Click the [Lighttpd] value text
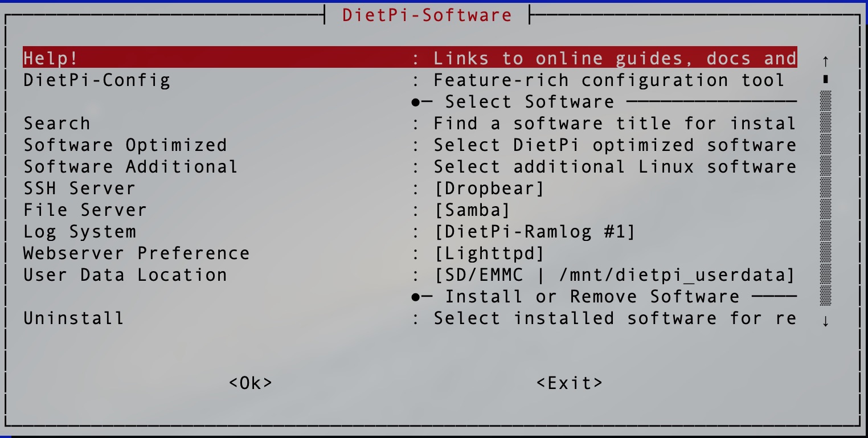Image resolution: width=868 pixels, height=438 pixels. click(x=489, y=253)
